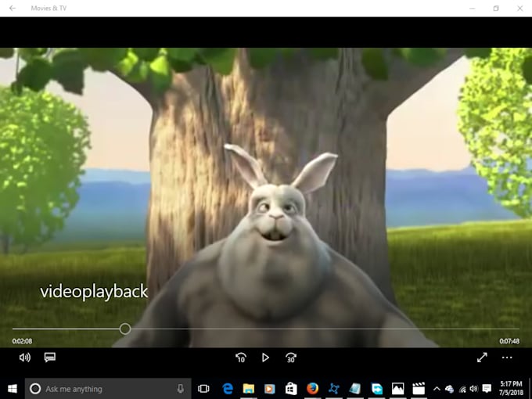This screenshot has height=399, width=532.
Task: Open the volume control in the player
Action: click(x=25, y=358)
